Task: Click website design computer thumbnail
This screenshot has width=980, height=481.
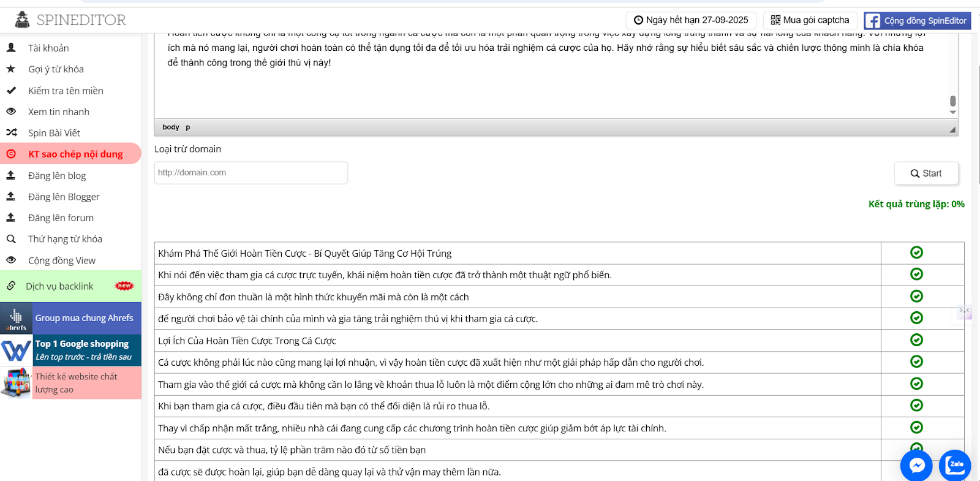Action: 16,383
